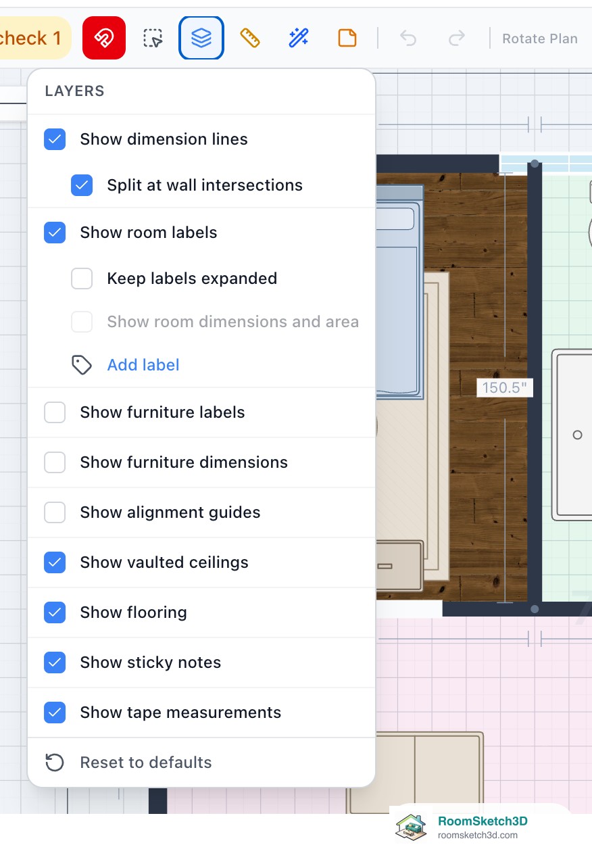The width and height of the screenshot is (592, 868).
Task: Click the RoomSketch3D brand name
Action: pos(483,821)
